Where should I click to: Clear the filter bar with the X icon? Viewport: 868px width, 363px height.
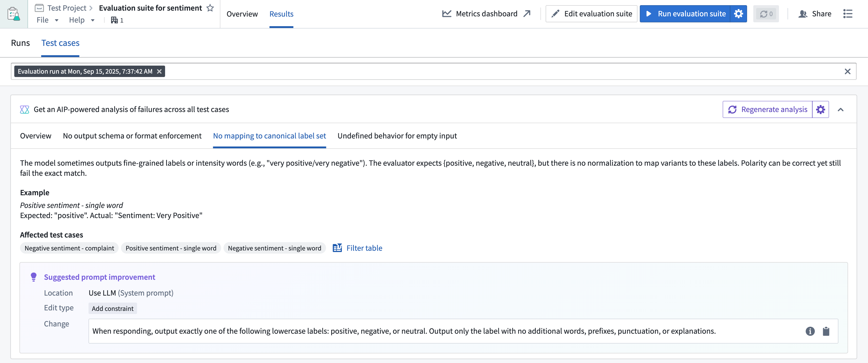click(847, 71)
